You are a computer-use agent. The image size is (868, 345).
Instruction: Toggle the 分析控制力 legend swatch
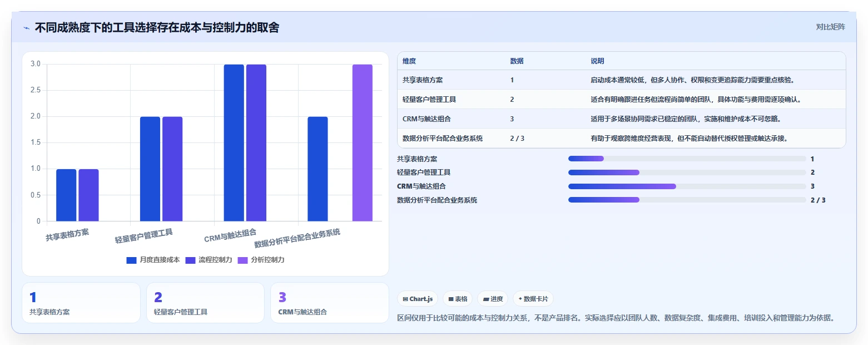coord(242,260)
